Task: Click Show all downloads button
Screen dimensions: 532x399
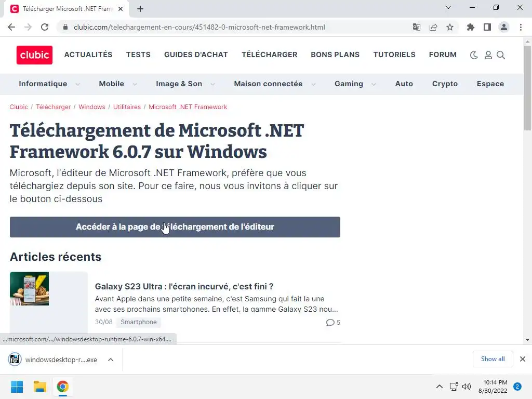Action: (493, 359)
